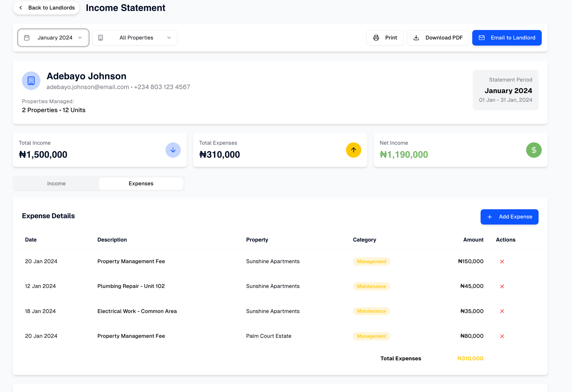Click the printer icon on the Print button
Screen dimensions: 572x392
pyautogui.click(x=376, y=37)
